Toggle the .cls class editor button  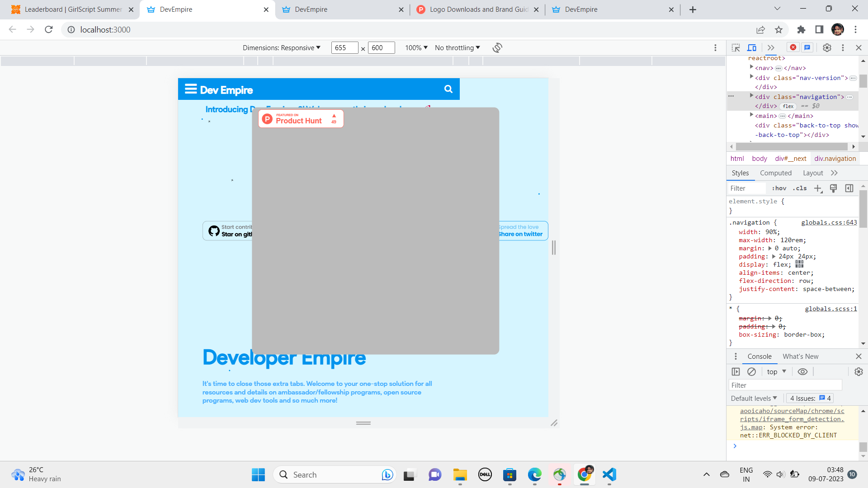(800, 188)
